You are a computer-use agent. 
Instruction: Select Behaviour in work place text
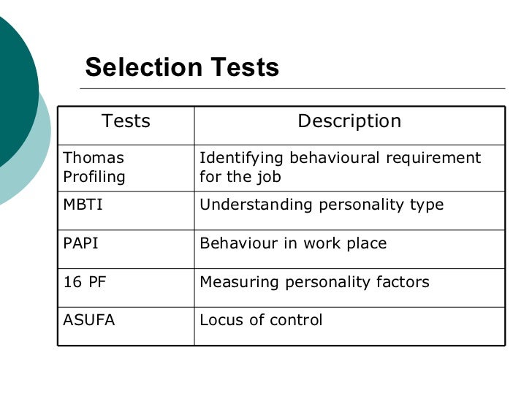(x=293, y=243)
